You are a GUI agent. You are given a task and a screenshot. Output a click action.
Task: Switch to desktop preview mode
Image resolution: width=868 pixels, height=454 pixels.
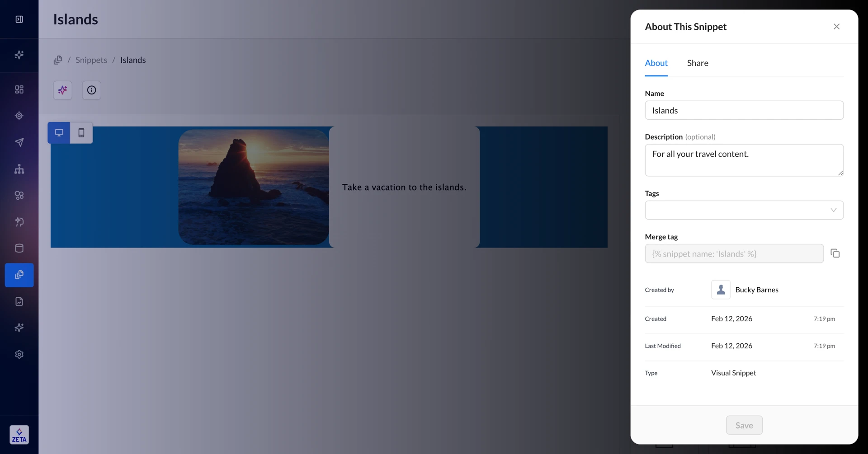point(59,133)
